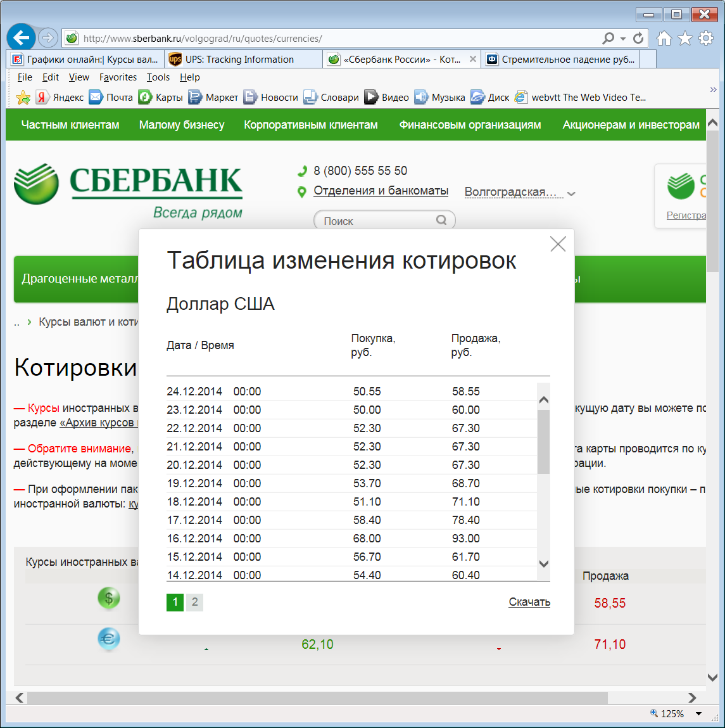The height and width of the screenshot is (728, 725).
Task: Go to page 2 of quotes table
Action: pos(195,602)
